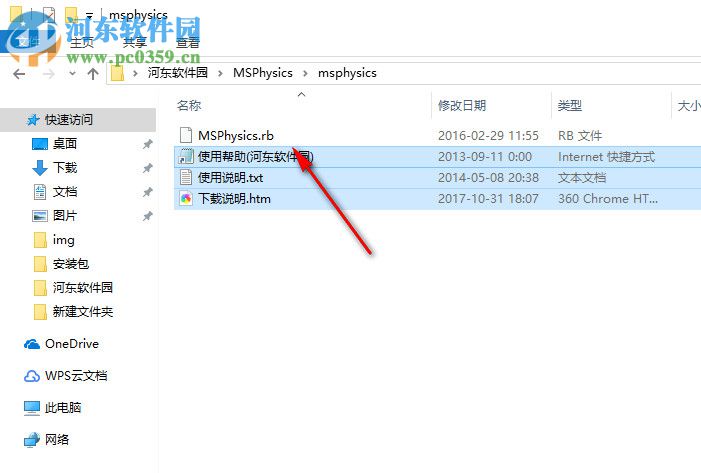Click type cell RB 文件
This screenshot has height=473, width=701.
[580, 135]
